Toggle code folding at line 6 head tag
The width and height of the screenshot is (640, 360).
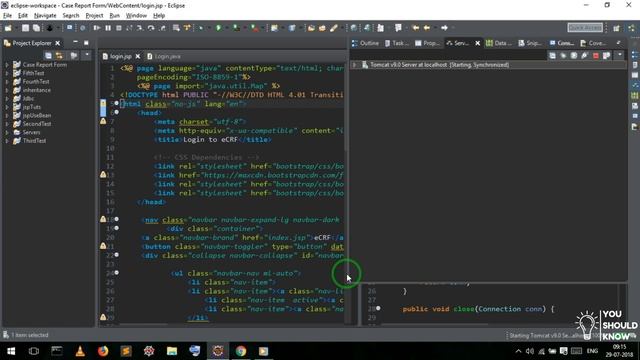pyautogui.click(x=116, y=112)
